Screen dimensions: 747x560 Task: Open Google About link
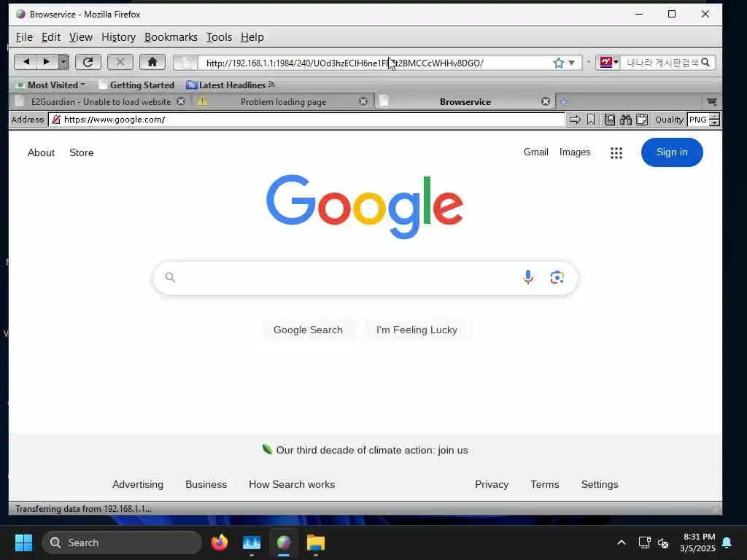point(41,153)
